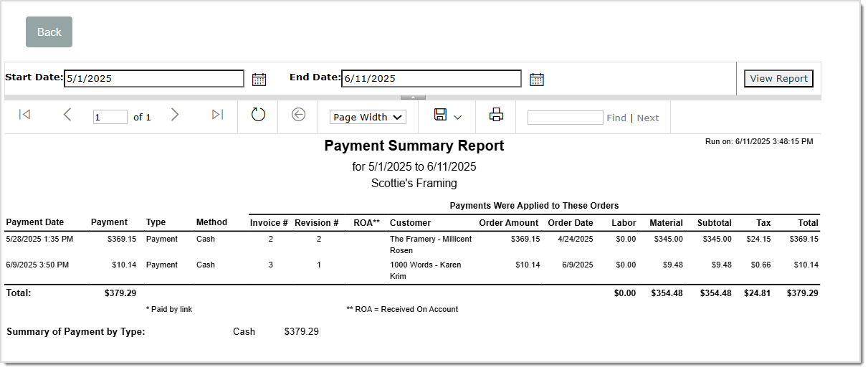The image size is (868, 370).
Task: Print the Payment Summary Report
Action: pyautogui.click(x=497, y=115)
